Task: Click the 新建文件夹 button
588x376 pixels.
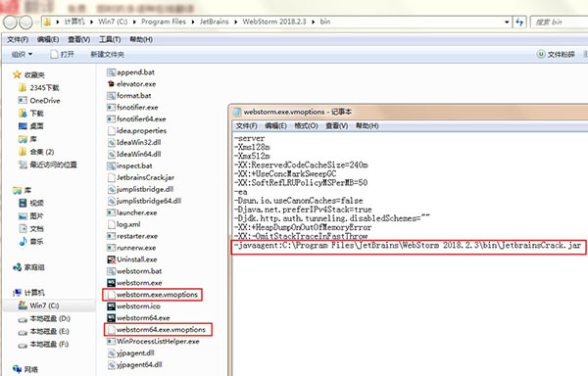Action: click(x=107, y=55)
